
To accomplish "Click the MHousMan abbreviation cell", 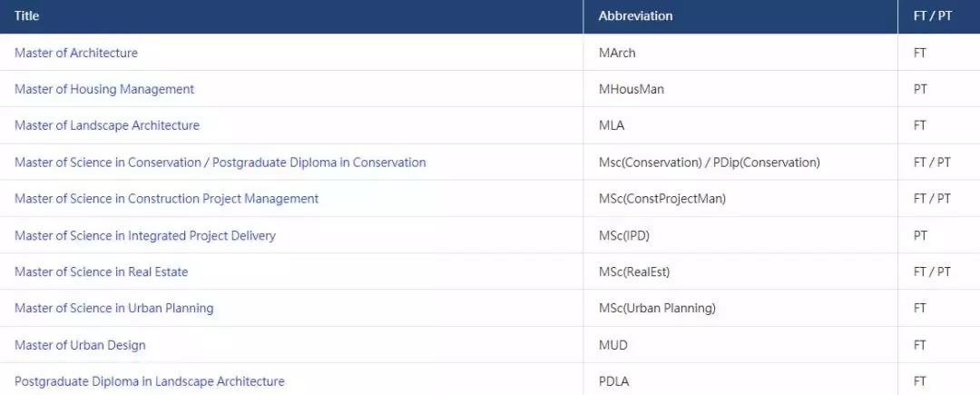I will pyautogui.click(x=632, y=89).
